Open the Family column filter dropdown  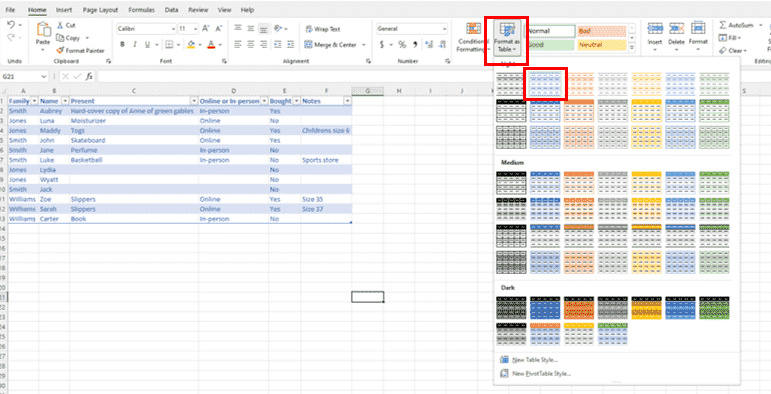[x=34, y=101]
